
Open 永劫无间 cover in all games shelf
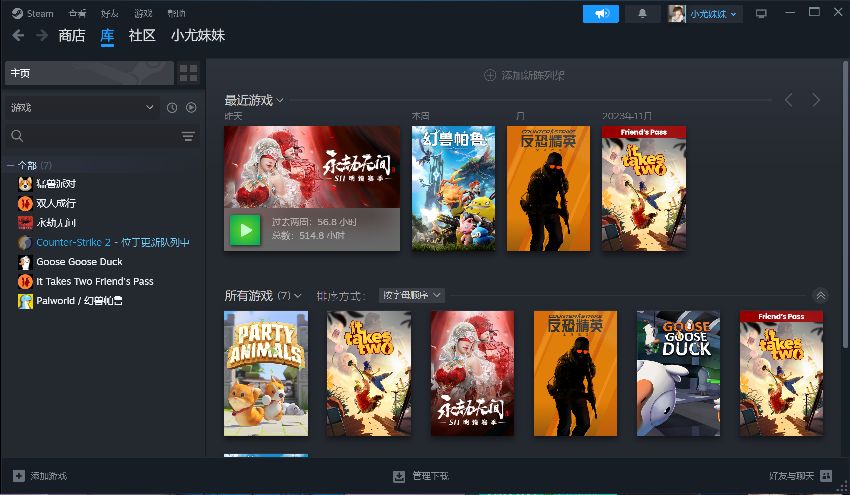(x=472, y=373)
